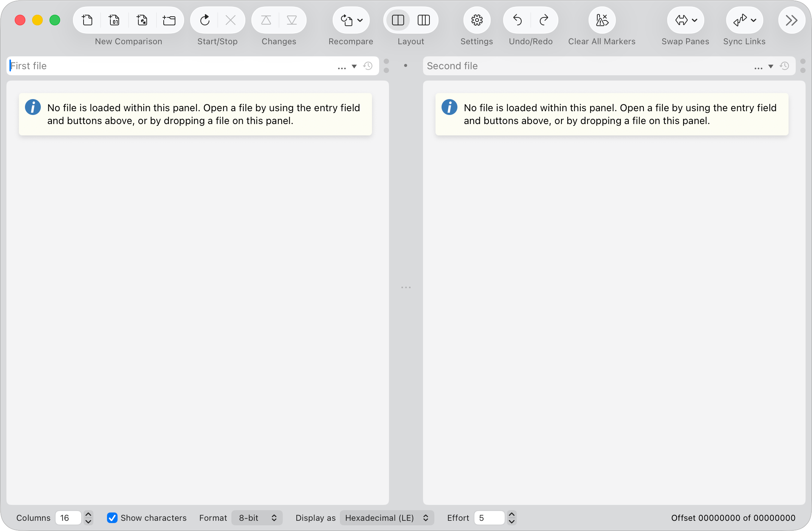Click the Settings label
The image size is (812, 531).
[477, 42]
